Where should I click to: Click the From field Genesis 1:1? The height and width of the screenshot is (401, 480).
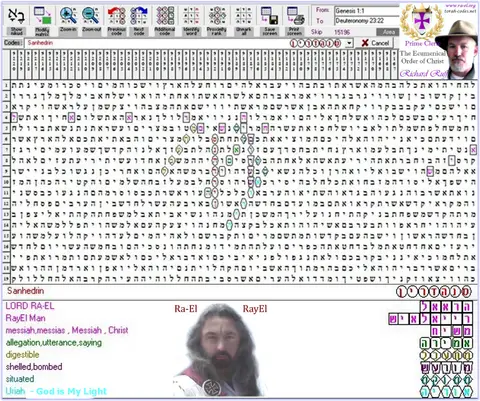(x=367, y=11)
